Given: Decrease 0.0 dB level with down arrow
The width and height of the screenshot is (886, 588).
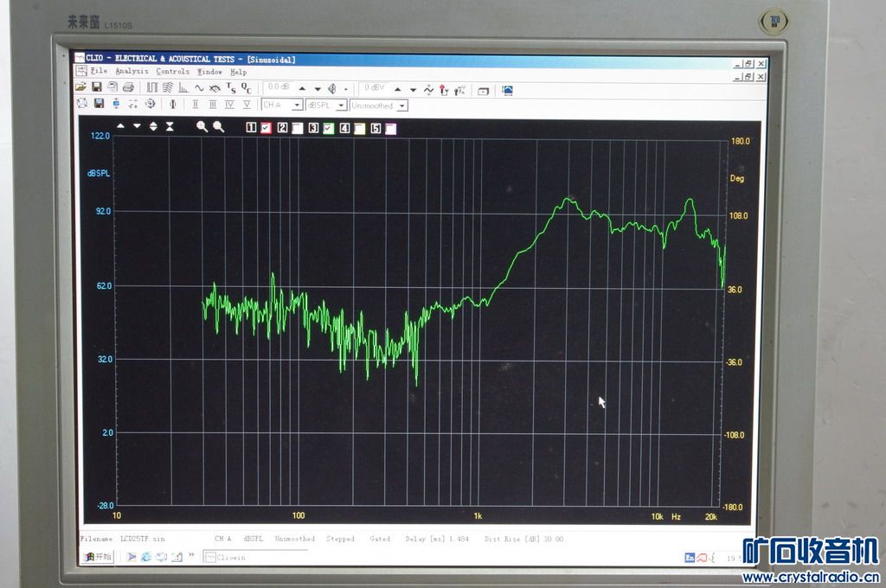Looking at the screenshot, I should click(x=318, y=89).
